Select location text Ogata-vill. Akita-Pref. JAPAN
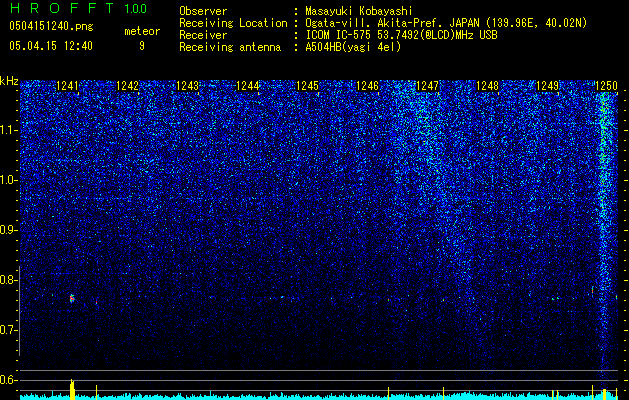Viewport: 629px width, 400px height. 392,23
